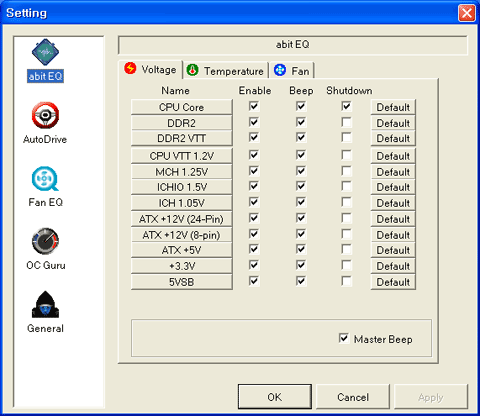Enable DDR2 Shutdown checkbox
Viewport: 480px width, 416px height.
tap(346, 122)
